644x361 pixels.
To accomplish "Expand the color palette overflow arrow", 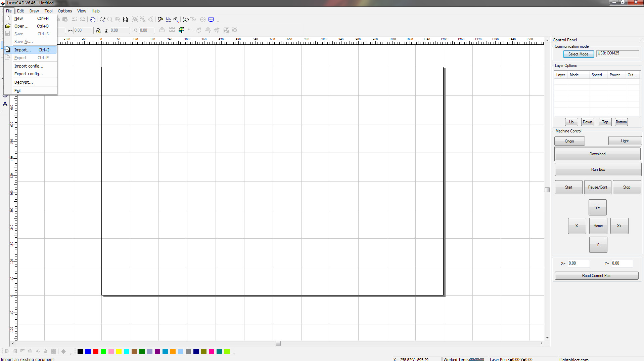I will (x=234, y=353).
